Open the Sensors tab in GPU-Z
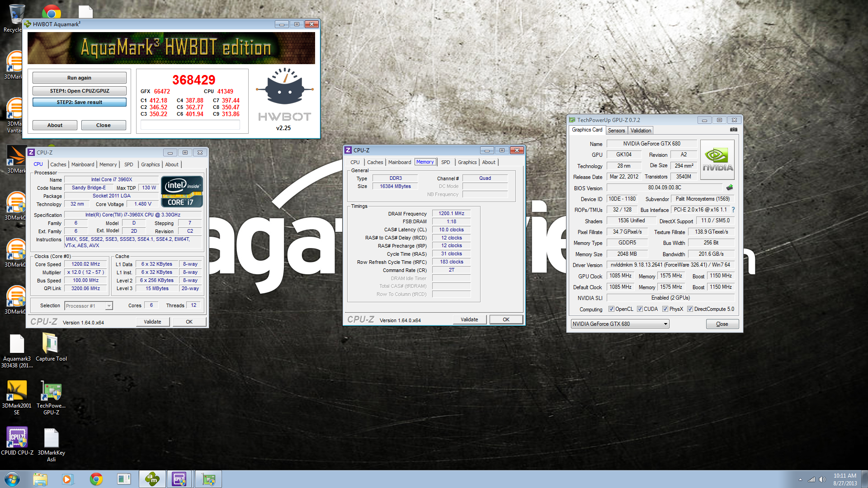This screenshot has width=868, height=488. click(x=616, y=131)
